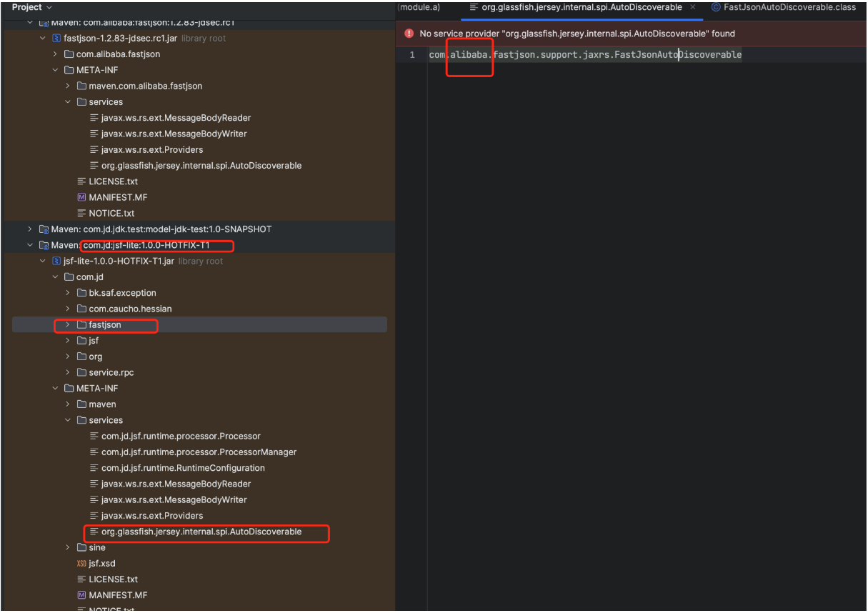Click the fastjson-1.2.83-jdsec.rc1.jar archive icon
Viewport: 868px width, 613px height.
56,38
